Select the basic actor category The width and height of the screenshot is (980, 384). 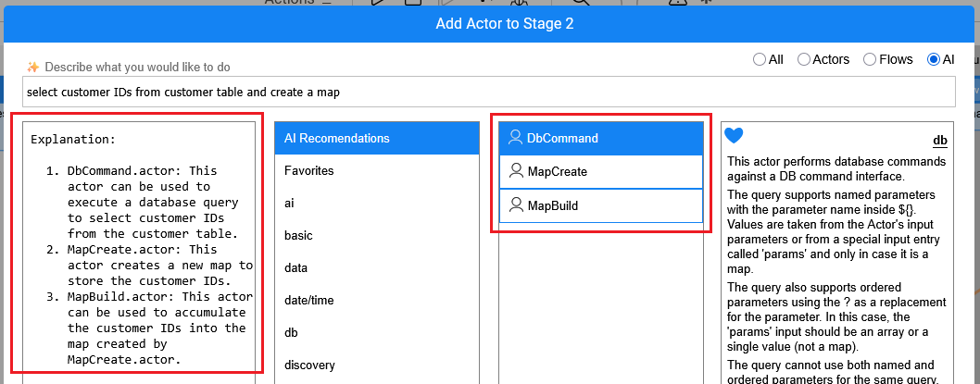click(x=300, y=235)
